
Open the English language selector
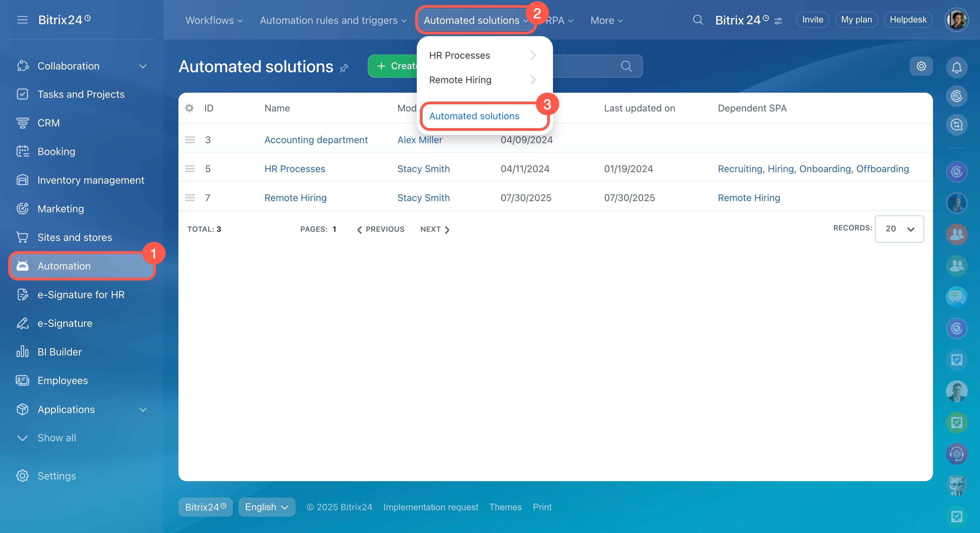[266, 507]
